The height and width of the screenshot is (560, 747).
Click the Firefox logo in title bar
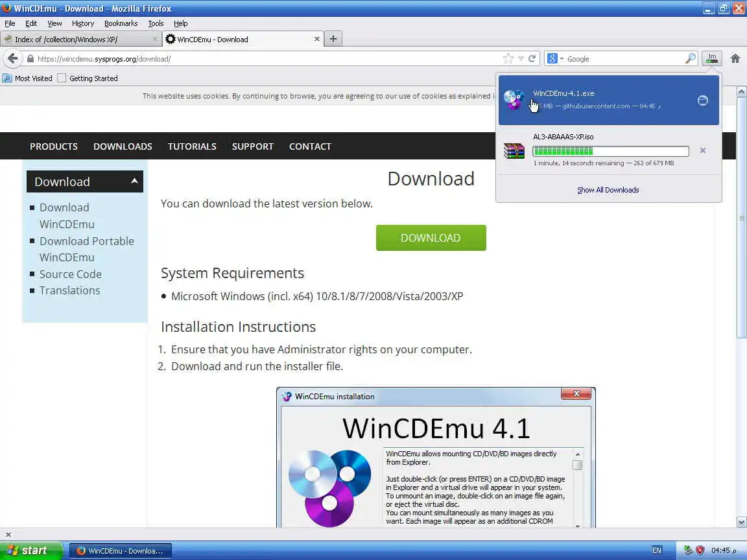6,8
